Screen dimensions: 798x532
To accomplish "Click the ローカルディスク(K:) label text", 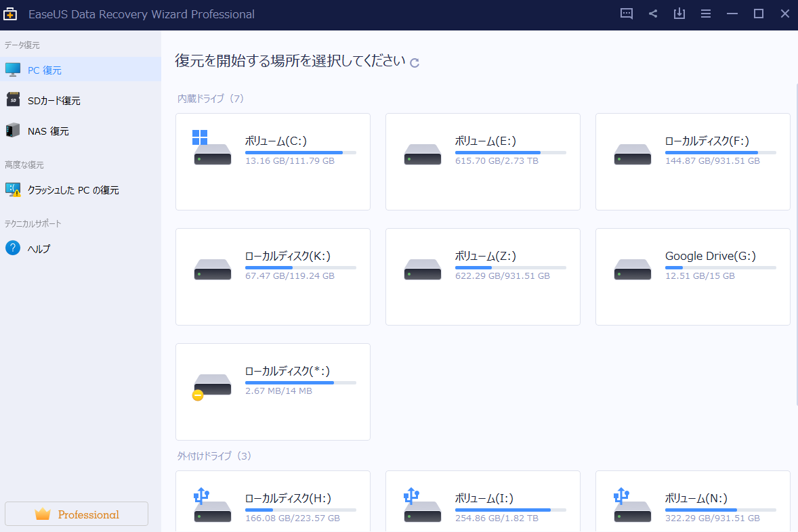I will tap(287, 256).
